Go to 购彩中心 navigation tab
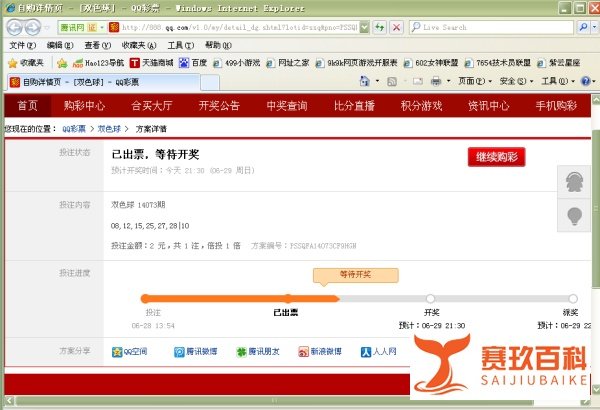600x410 pixels. point(84,106)
